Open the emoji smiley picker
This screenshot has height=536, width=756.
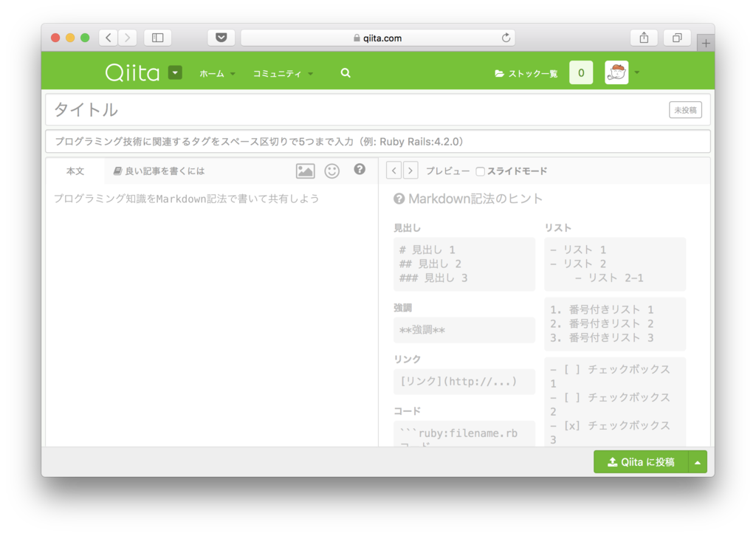coord(331,171)
